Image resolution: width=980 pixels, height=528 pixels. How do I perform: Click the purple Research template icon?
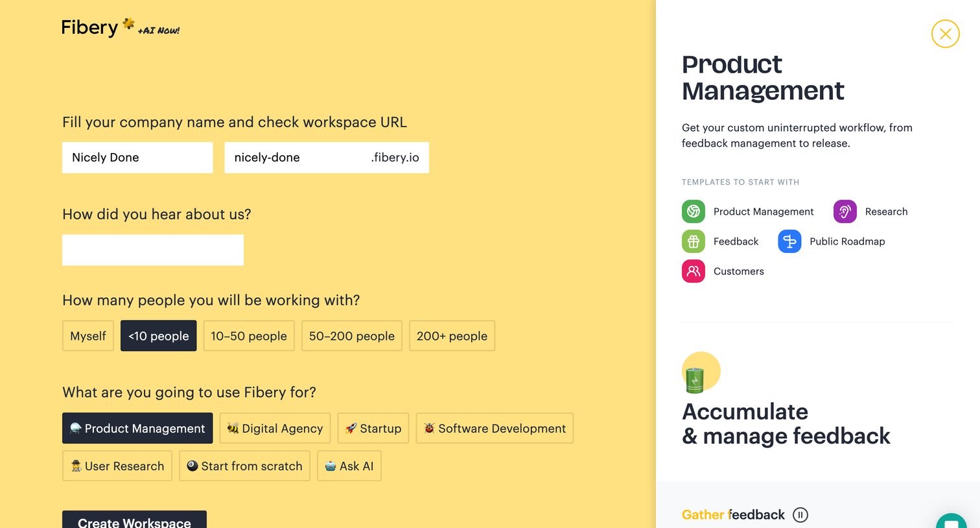click(x=845, y=211)
